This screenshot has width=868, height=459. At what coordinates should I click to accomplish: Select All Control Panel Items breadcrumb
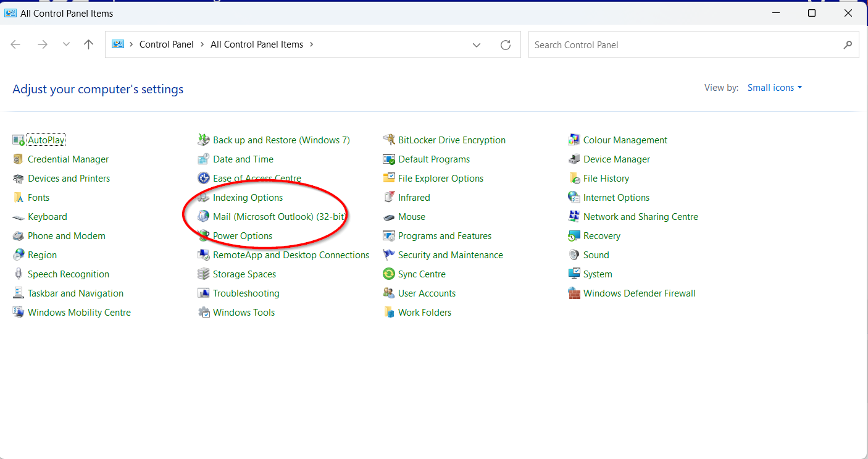[x=257, y=44]
